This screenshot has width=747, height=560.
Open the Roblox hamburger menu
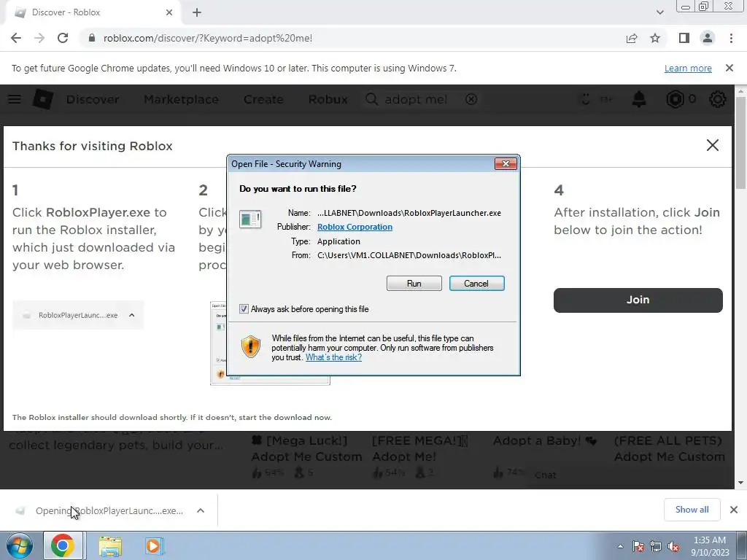click(15, 99)
